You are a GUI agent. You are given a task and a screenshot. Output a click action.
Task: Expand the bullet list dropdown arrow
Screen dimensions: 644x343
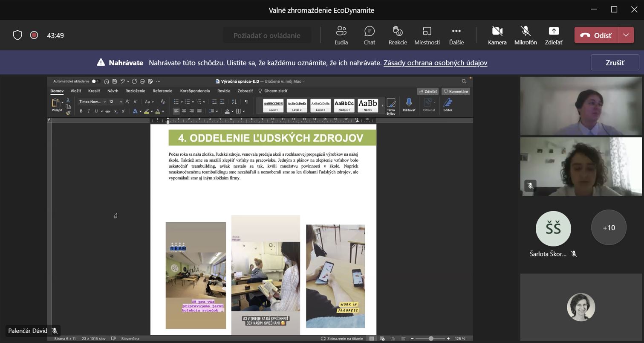click(x=182, y=102)
